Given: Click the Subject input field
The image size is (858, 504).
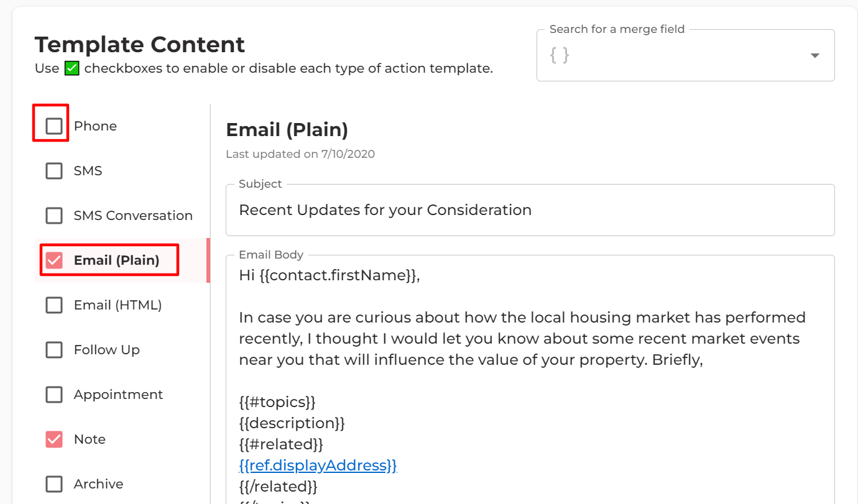Looking at the screenshot, I should [x=530, y=210].
